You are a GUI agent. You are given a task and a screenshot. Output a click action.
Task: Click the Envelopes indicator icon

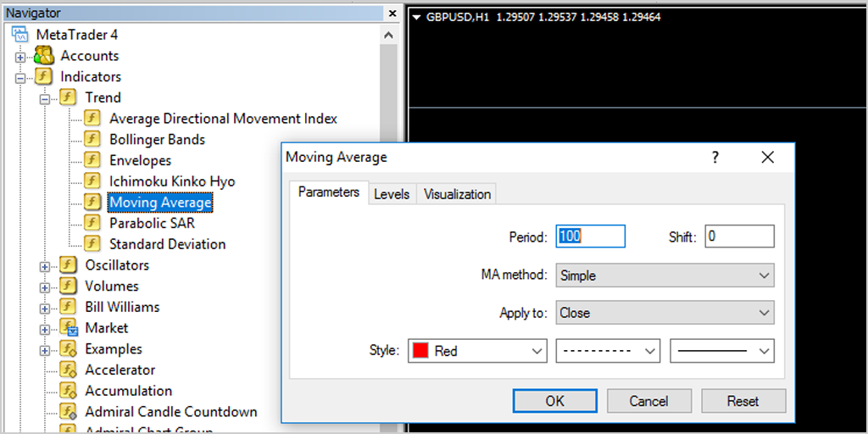(92, 160)
